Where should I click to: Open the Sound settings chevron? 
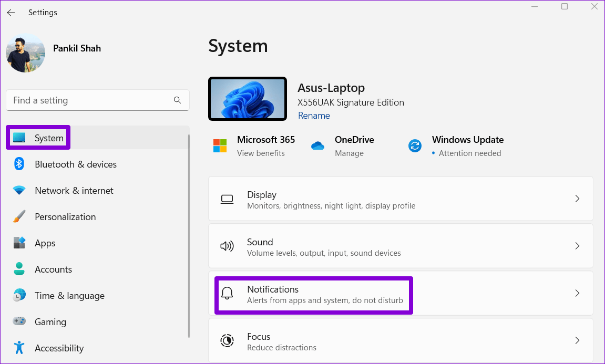tap(577, 246)
